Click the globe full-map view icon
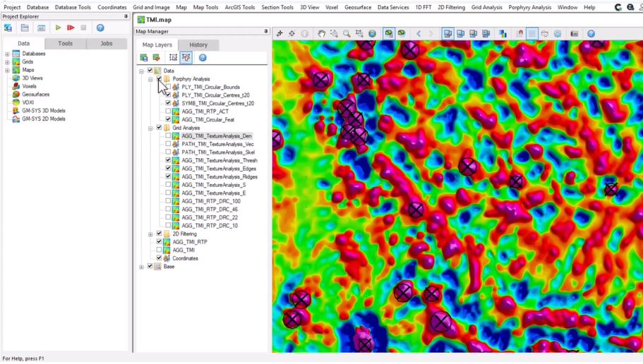The height and width of the screenshot is (364, 643). click(372, 34)
